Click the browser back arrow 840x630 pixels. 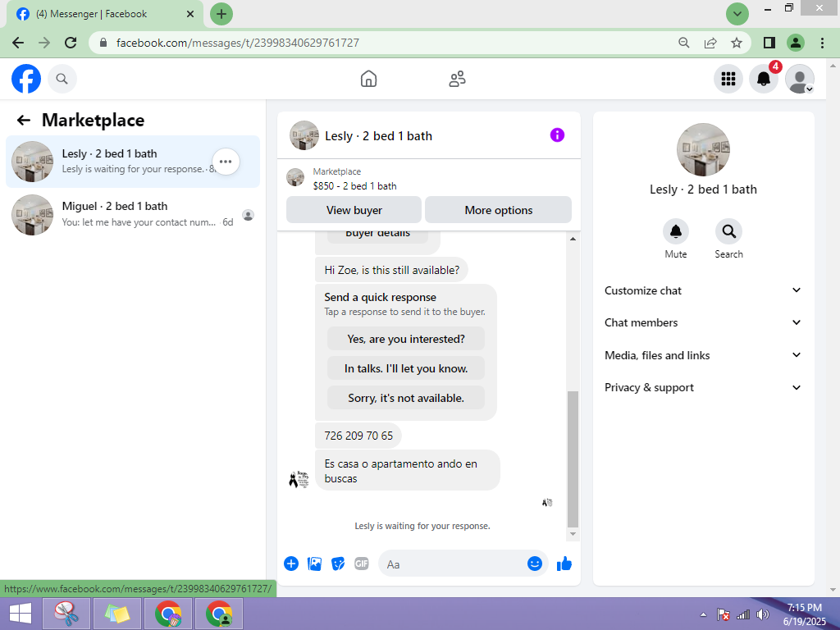click(18, 43)
